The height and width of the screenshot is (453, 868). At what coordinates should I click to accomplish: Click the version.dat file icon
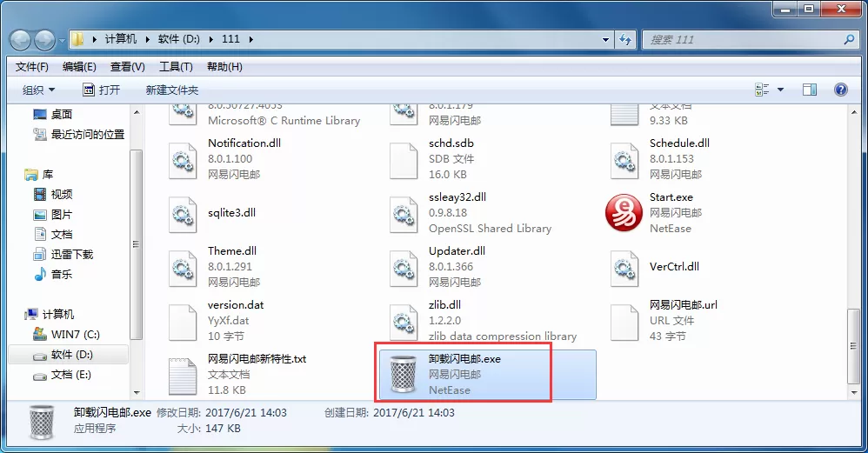tap(183, 322)
